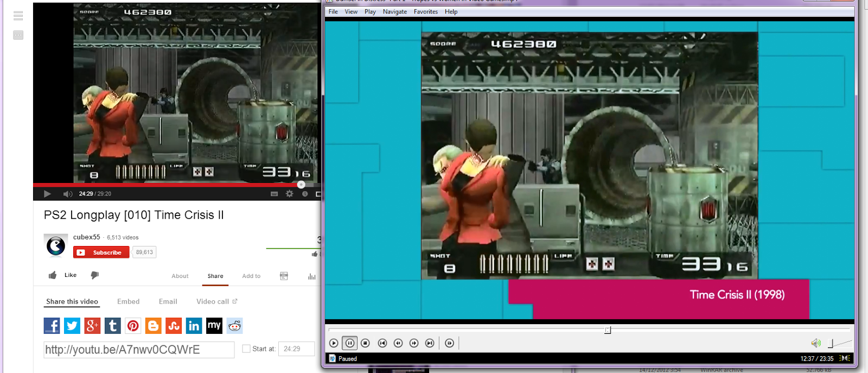
Task: Open the Navigate menu
Action: pyautogui.click(x=394, y=12)
